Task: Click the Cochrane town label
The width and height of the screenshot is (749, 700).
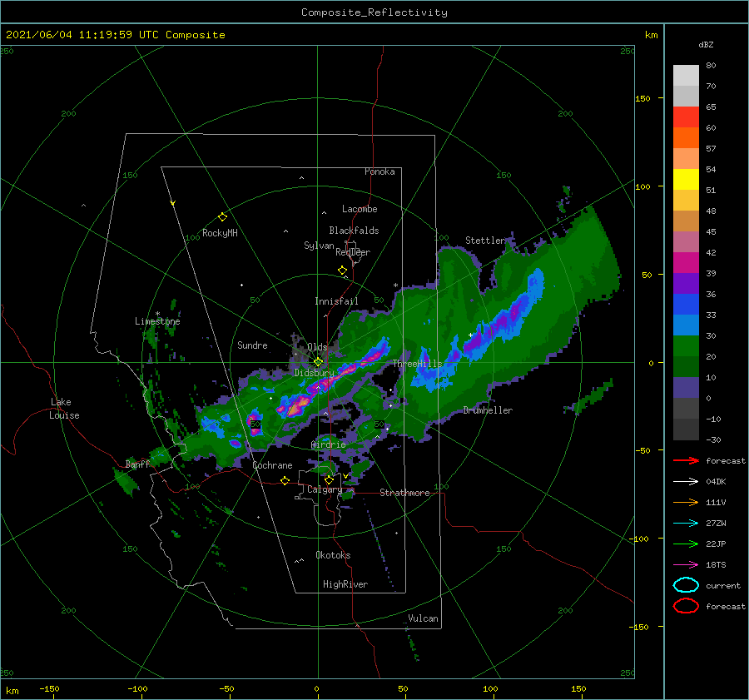Action: [x=272, y=465]
